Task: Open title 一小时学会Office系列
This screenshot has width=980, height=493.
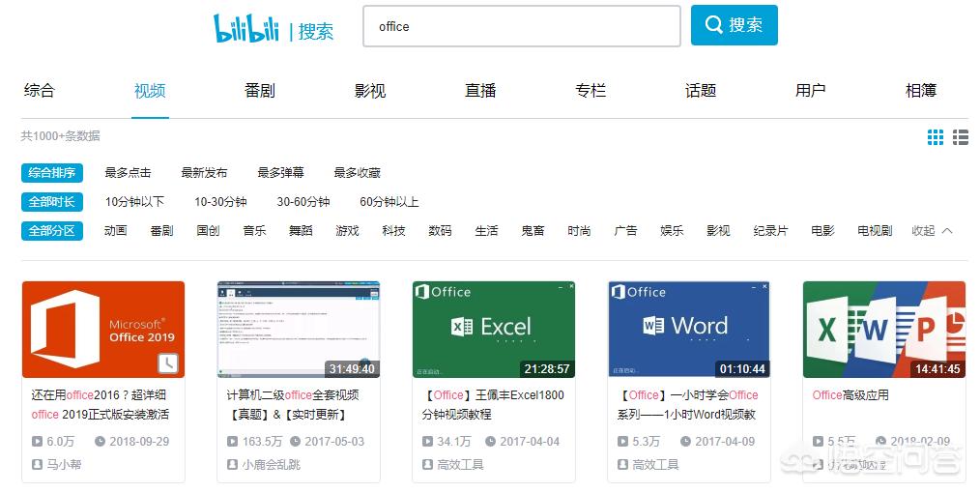Action: 687,404
